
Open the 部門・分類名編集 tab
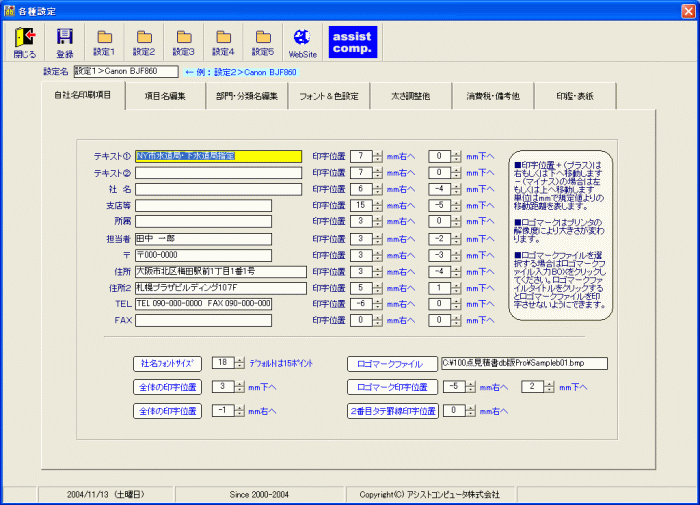coord(247,96)
